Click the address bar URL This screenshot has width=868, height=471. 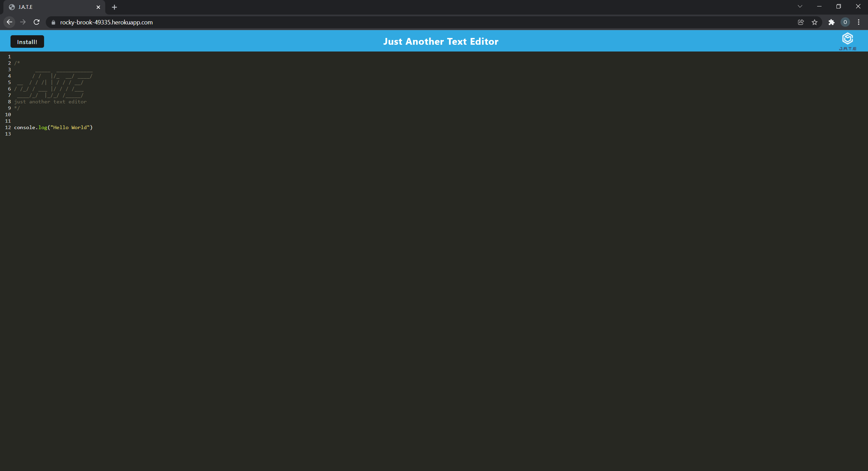[x=106, y=22]
